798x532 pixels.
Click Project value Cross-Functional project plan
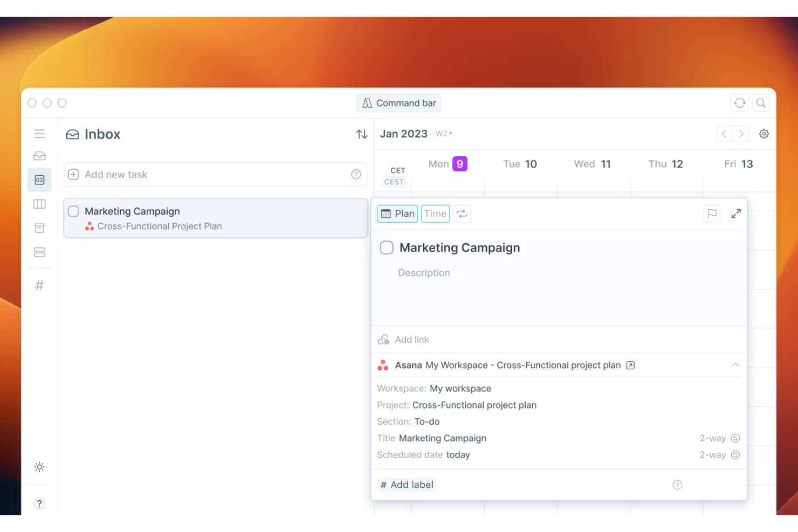pos(474,405)
